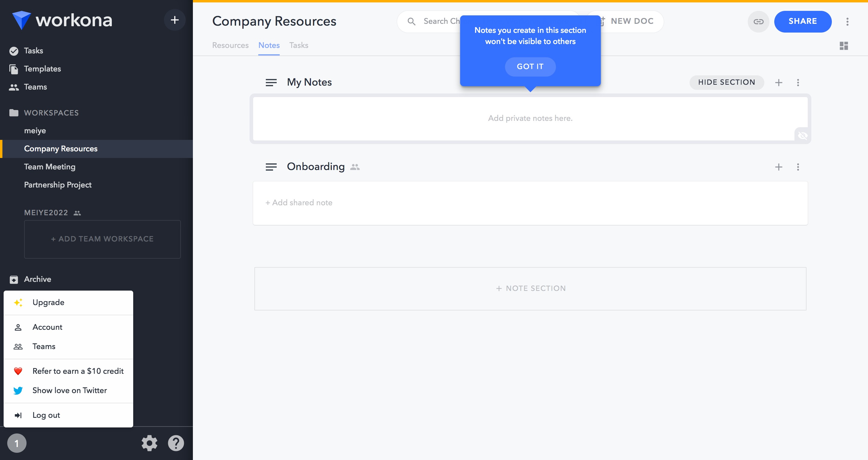
Task: Click the Archive box icon
Action: pos(14,279)
